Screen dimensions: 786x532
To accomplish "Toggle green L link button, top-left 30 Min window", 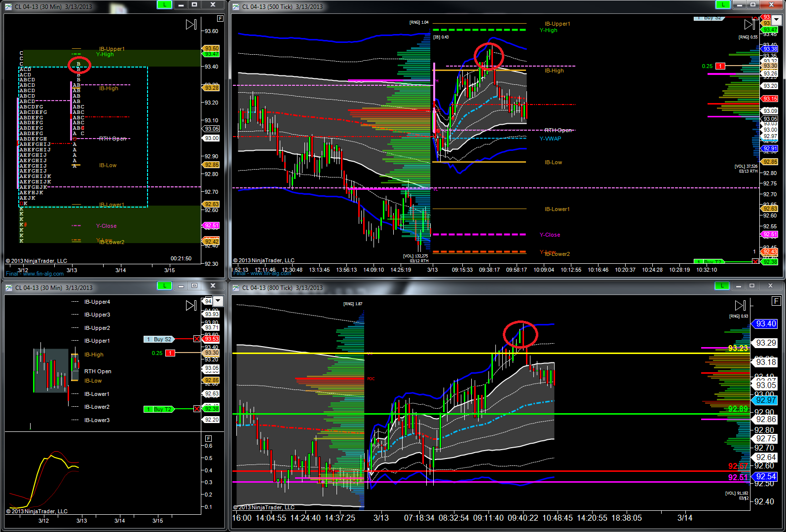I will [x=164, y=4].
